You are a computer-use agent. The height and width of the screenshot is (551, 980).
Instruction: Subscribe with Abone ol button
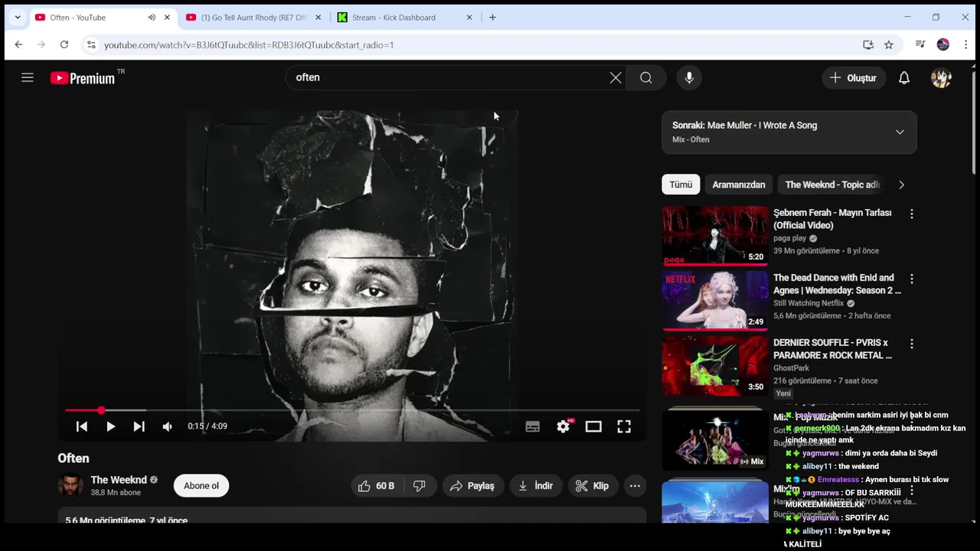pyautogui.click(x=201, y=486)
